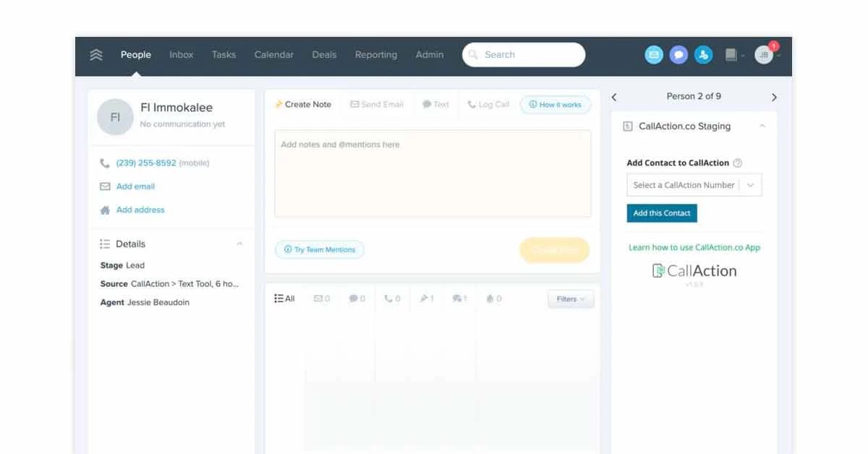868x454 pixels.
Task: Open the email filter in the activity feed
Action: click(321, 298)
